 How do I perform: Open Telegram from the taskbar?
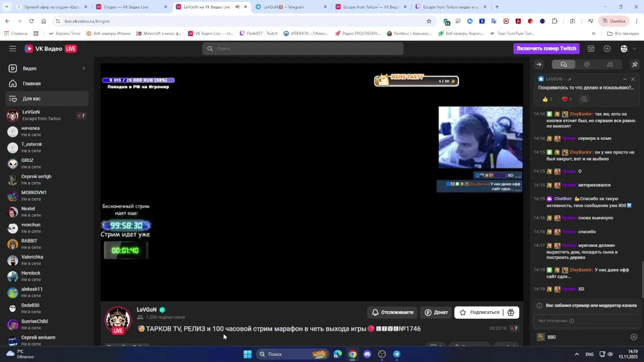click(x=396, y=354)
